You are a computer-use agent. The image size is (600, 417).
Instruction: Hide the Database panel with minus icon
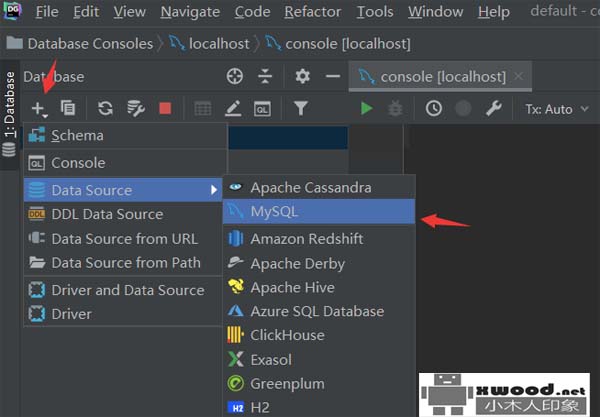[x=333, y=76]
